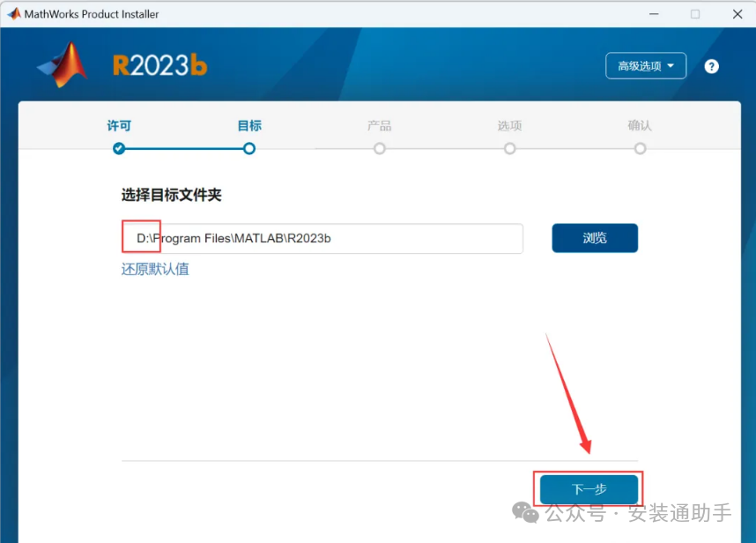Click the 浏览 browse button
756x543 pixels.
[x=595, y=238]
